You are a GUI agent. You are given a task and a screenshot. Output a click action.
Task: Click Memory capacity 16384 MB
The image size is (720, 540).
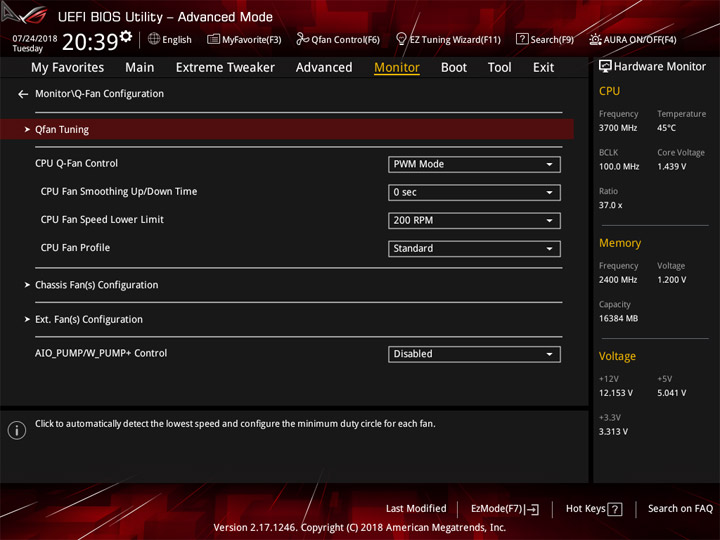[619, 318]
